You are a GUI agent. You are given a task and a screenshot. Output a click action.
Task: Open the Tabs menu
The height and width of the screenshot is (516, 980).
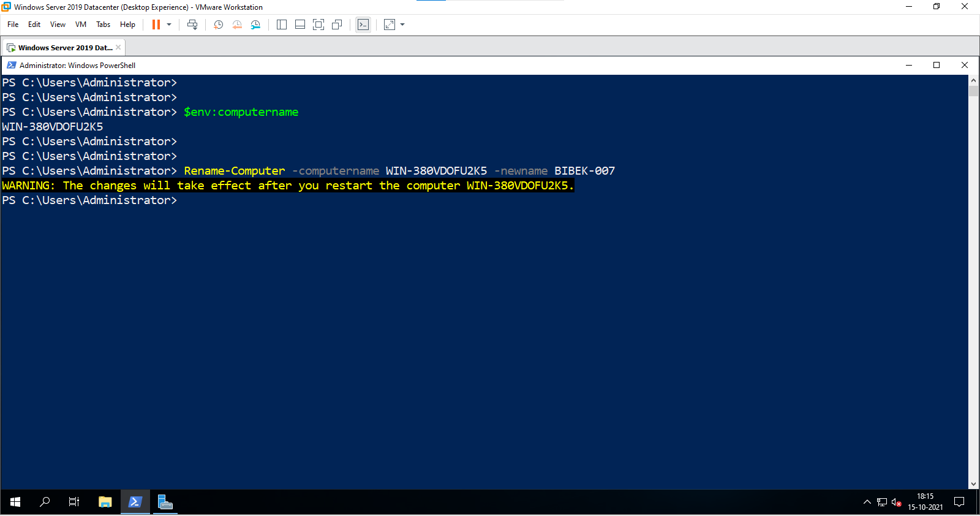(103, 25)
